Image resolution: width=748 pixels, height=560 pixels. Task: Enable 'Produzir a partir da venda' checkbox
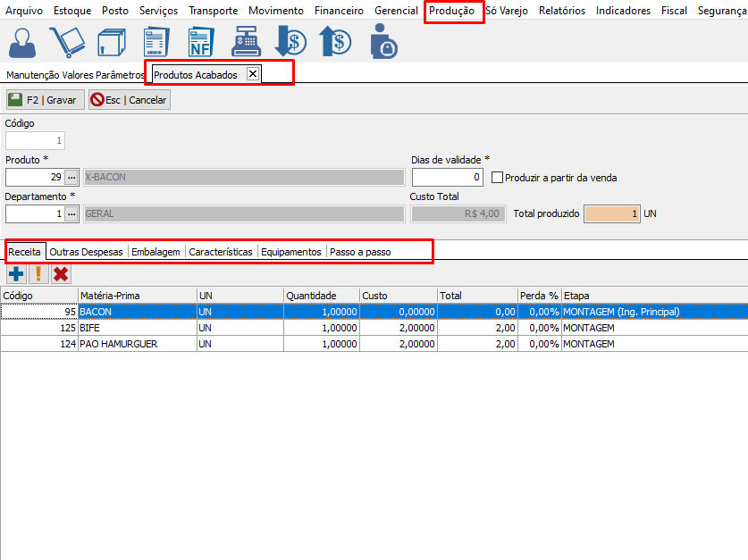pyautogui.click(x=498, y=178)
